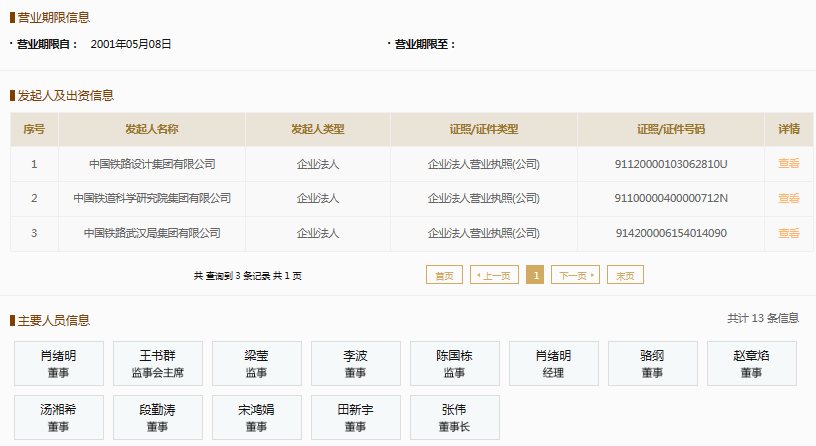Select the cell 中国铁道科学研究院集团有限公司
Screen dimensions: 816x446
(x=152, y=198)
